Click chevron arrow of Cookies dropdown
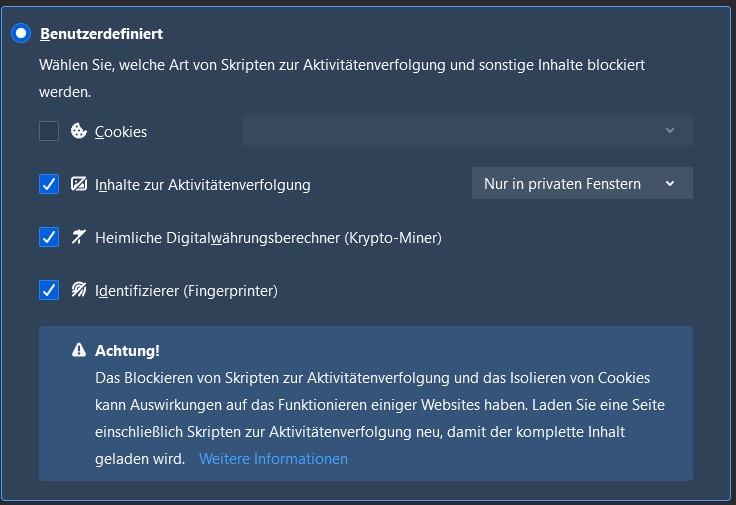 click(670, 130)
